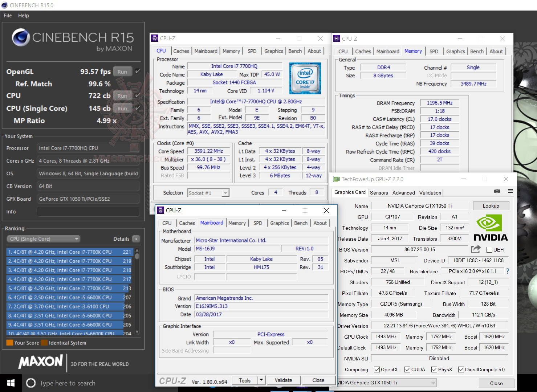537x392 pixels.
Task: Share the BIOS version via the arrow icon
Action: click(x=476, y=249)
